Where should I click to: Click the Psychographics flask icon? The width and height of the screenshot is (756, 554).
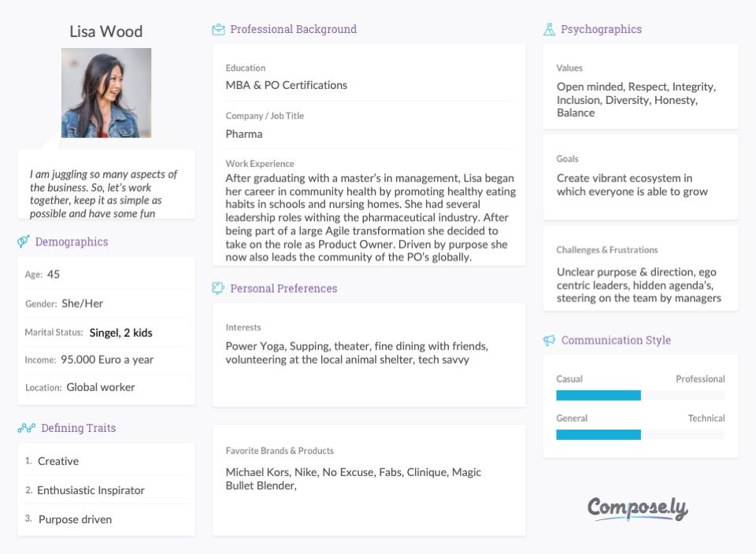click(x=549, y=29)
